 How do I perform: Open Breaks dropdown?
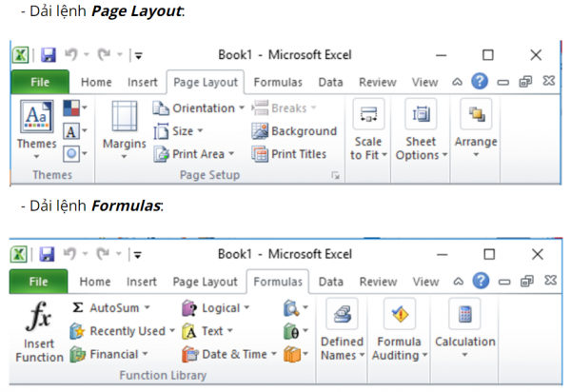point(284,108)
